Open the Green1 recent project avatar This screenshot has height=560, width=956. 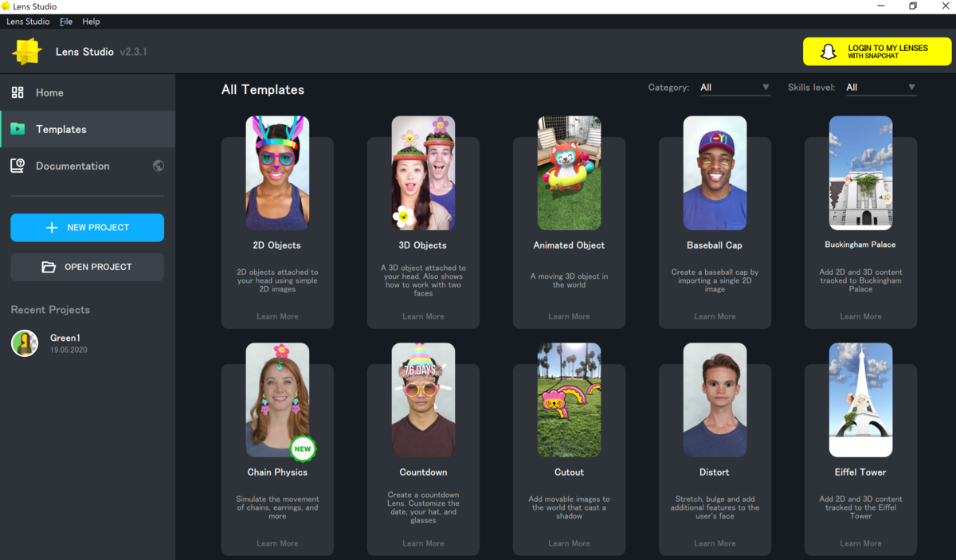(x=25, y=343)
